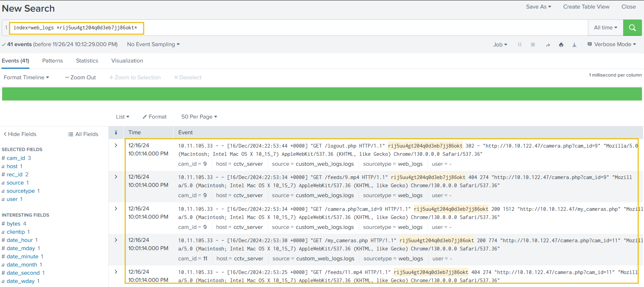This screenshot has height=287, width=644.
Task: Hide the fields sidebar
Action: 20,134
